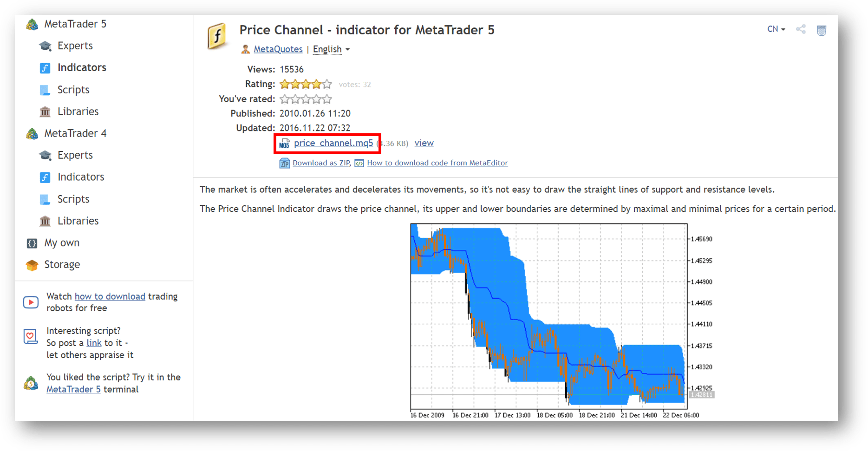
Task: Select the MetaTrader 4 heading in the sidebar
Action: pos(75,134)
